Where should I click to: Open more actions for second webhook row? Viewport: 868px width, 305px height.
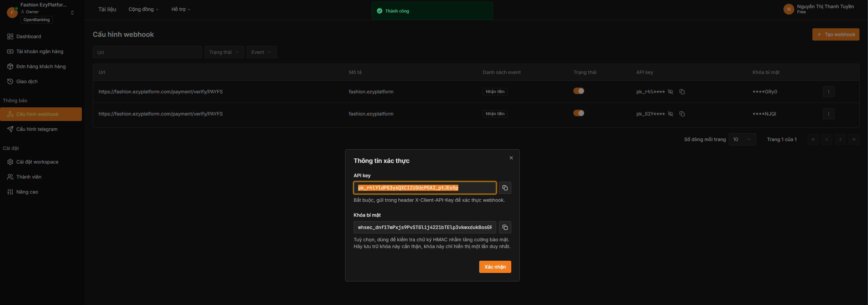pos(828,114)
